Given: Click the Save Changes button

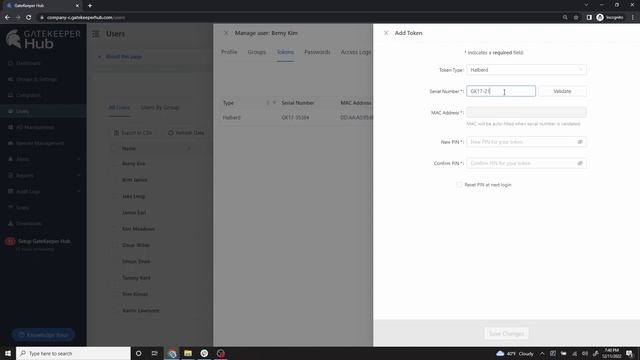Looking at the screenshot, I should 507,333.
